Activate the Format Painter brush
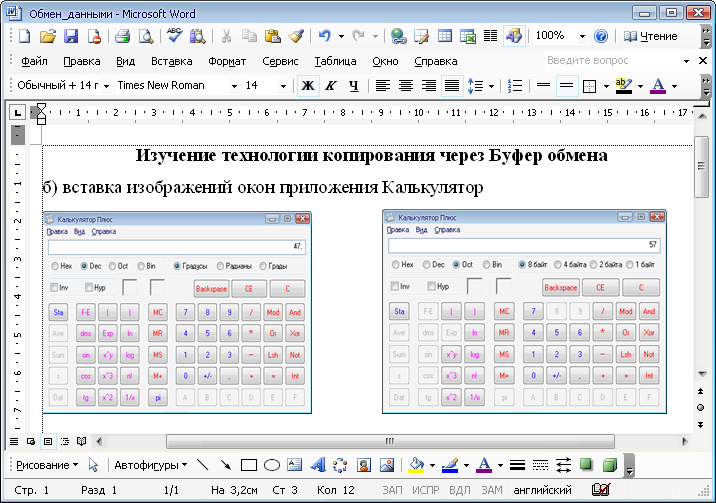 [296, 36]
